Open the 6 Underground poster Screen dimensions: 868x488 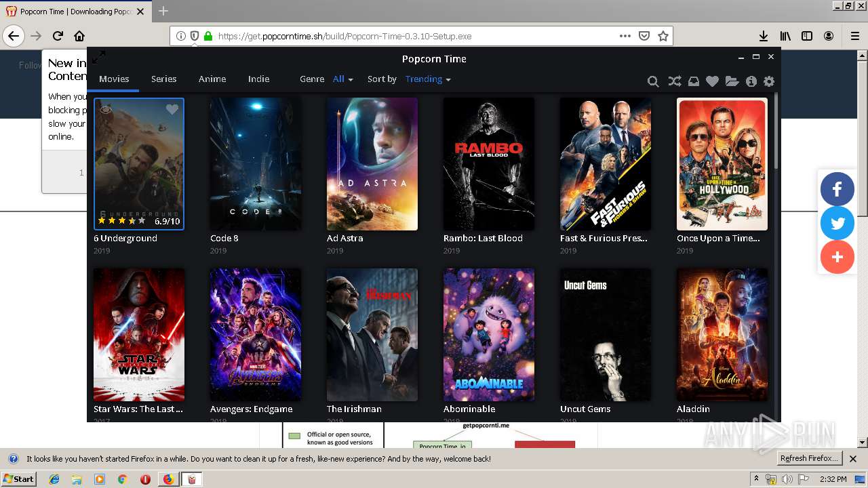click(139, 164)
